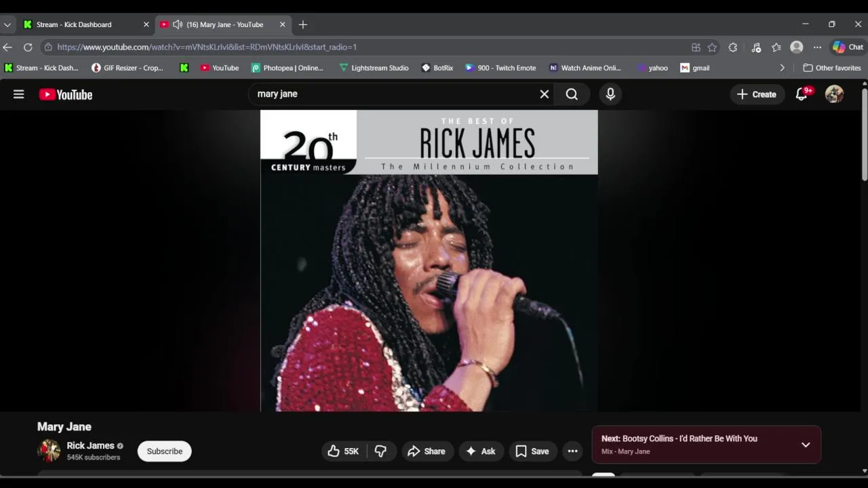The image size is (868, 488).
Task: Open the YouTube bookmark
Action: [220, 68]
